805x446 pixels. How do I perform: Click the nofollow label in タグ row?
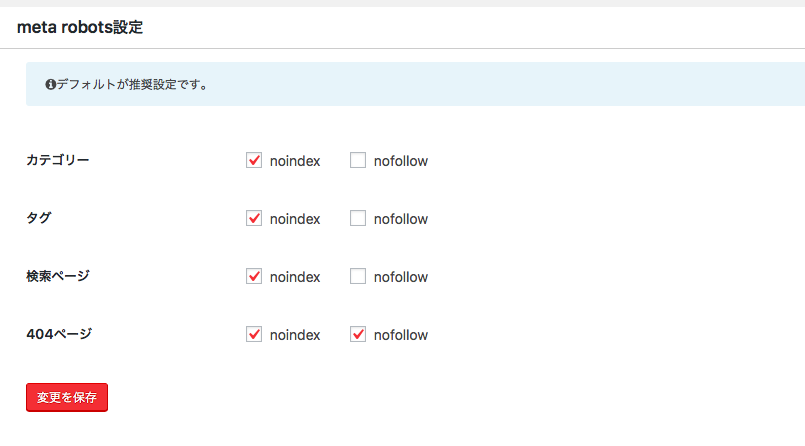(x=400, y=219)
